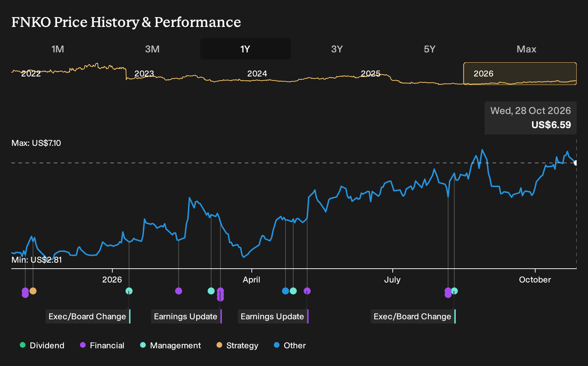Select the teal Management dot near 2026 label

point(129,291)
